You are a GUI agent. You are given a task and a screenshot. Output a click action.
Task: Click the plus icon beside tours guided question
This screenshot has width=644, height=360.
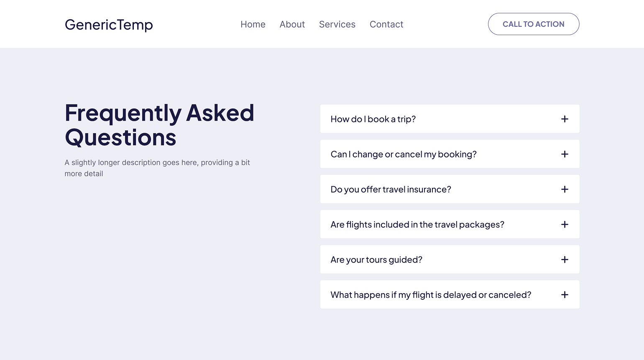coord(565,259)
